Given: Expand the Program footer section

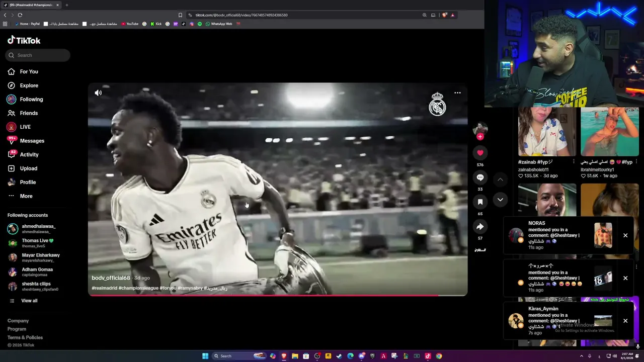Looking at the screenshot, I should click(x=17, y=329).
